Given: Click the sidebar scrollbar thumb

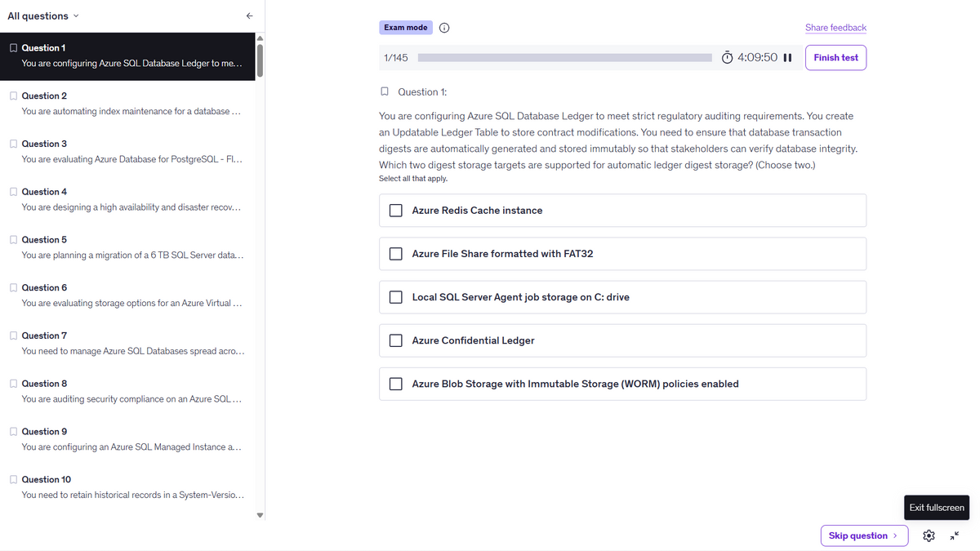Looking at the screenshot, I should click(261, 59).
